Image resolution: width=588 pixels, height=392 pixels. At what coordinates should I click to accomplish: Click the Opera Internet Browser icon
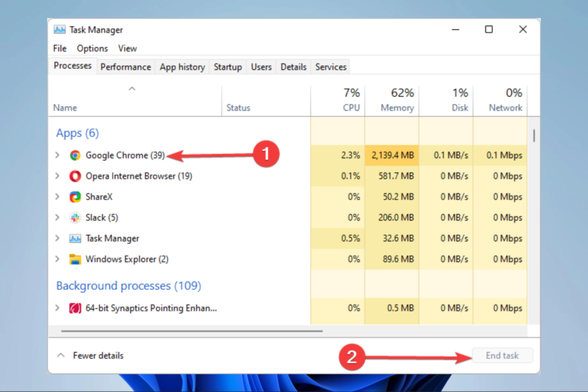click(75, 176)
